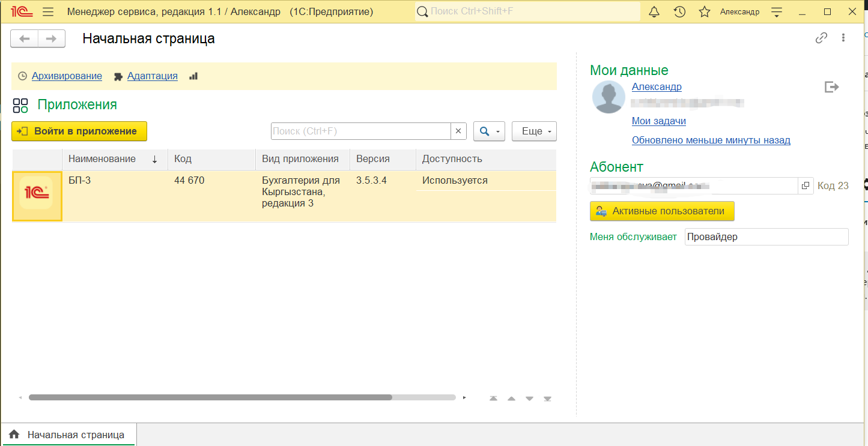
Task: Click the Активные пользователи button
Action: pos(662,211)
